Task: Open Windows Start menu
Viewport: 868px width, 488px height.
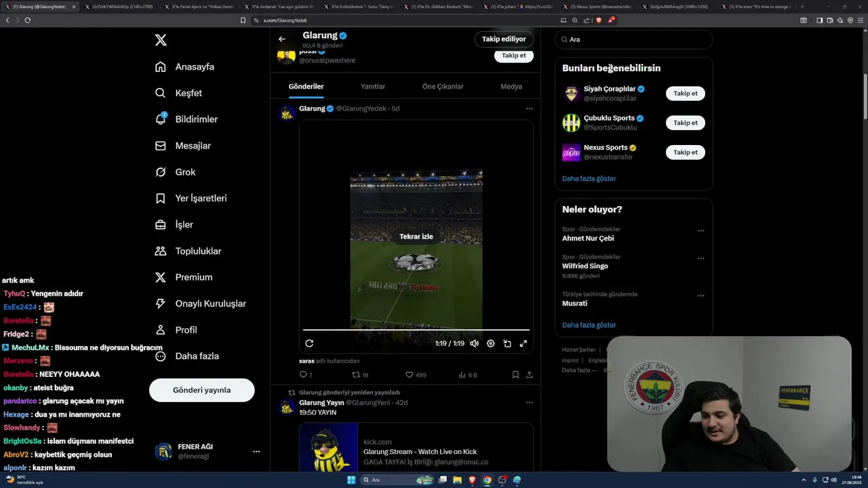Action: coord(351,480)
